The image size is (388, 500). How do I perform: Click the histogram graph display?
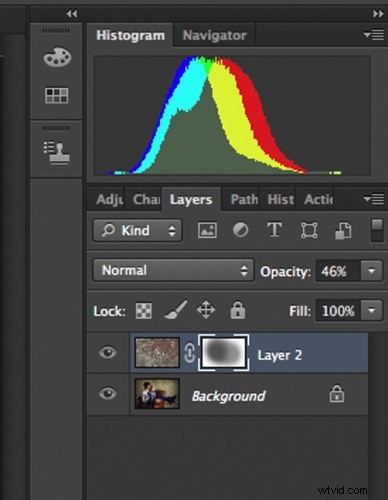point(232,115)
